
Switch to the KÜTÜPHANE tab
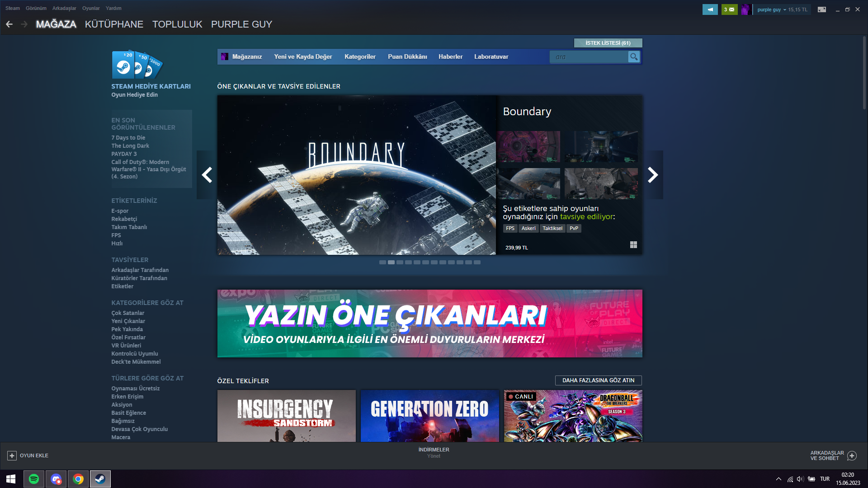point(114,24)
